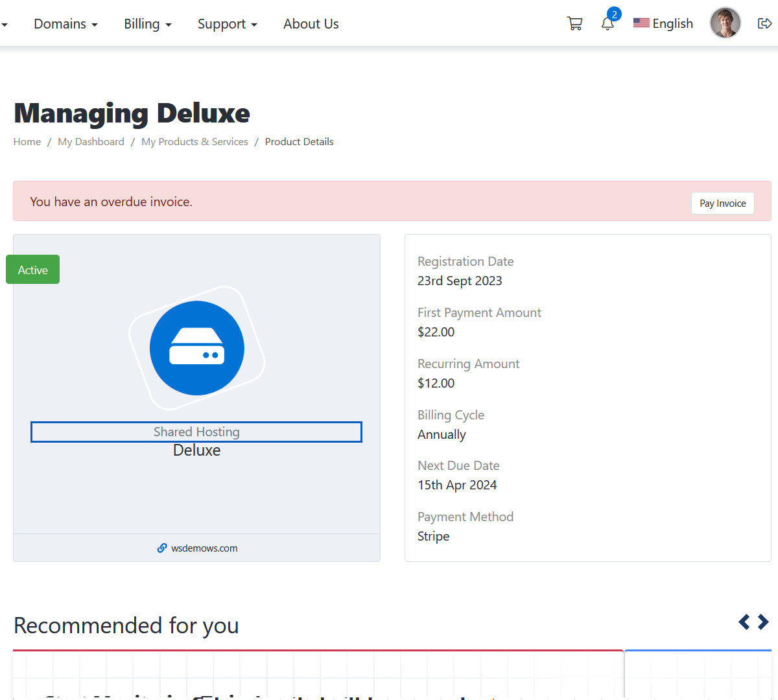Click the logout icon

764,24
